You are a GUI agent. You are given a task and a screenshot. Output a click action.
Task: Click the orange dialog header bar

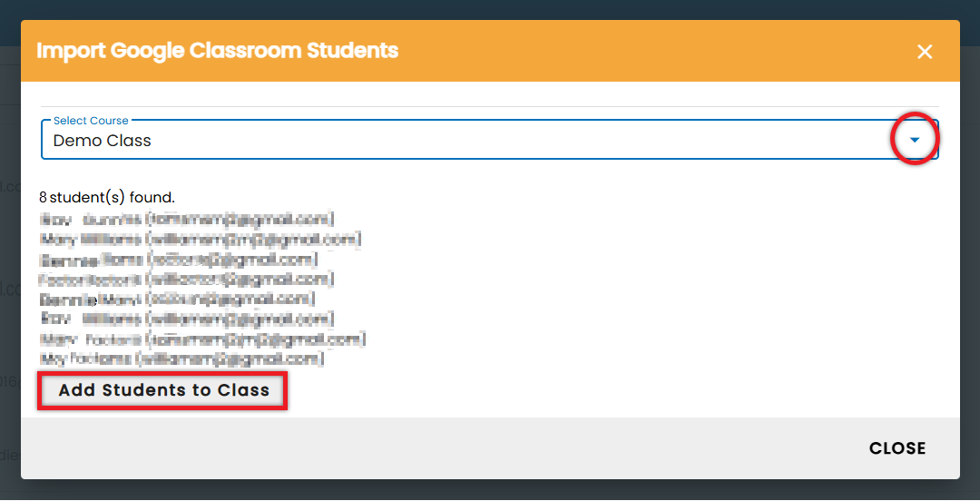(x=490, y=51)
